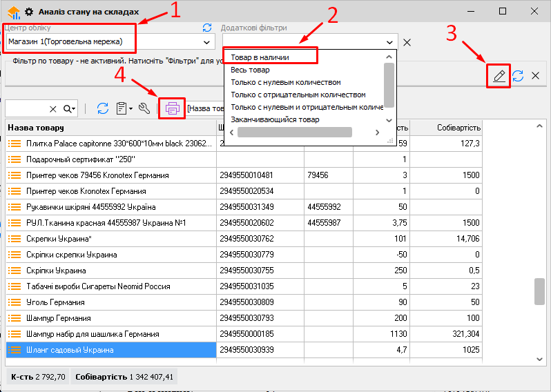551x392 pixels.
Task: Open the Центр обліку dropdown
Action: pos(206,42)
